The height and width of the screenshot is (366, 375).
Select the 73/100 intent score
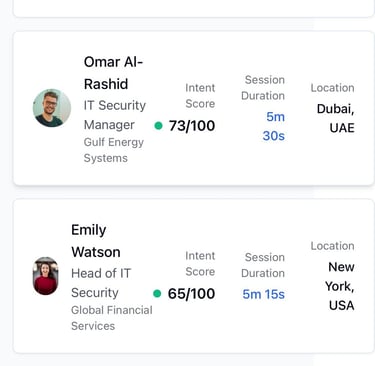click(192, 126)
